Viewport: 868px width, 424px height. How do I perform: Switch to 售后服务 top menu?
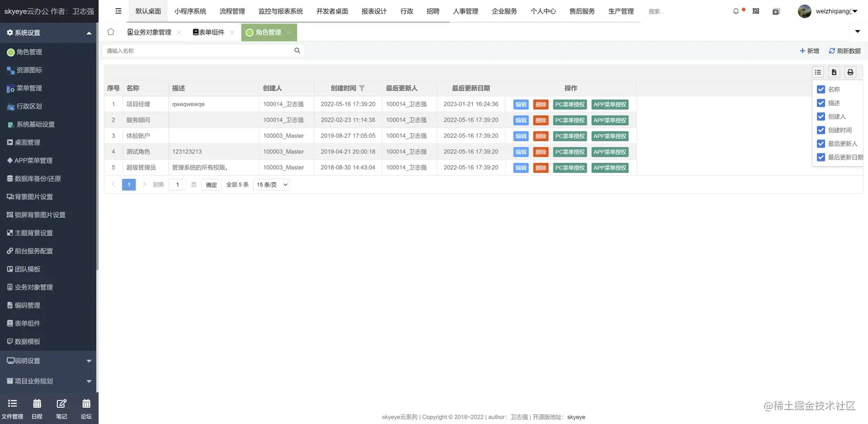[582, 11]
